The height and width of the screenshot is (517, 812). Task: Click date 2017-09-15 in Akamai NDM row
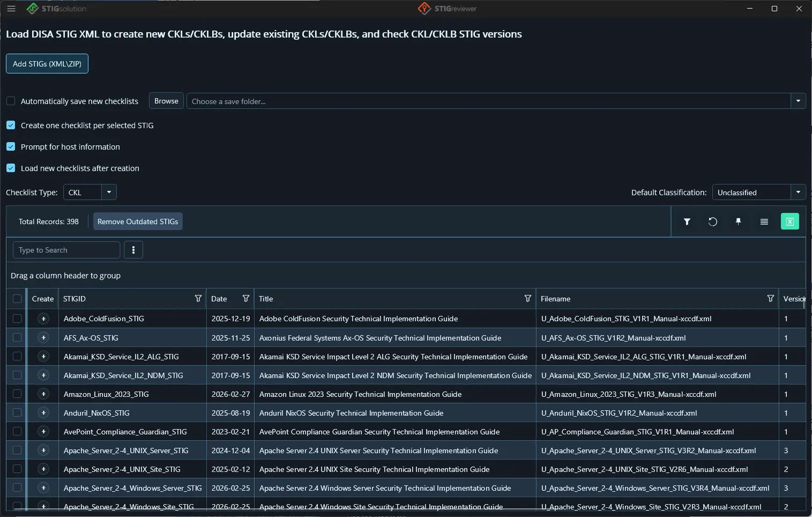pos(230,375)
